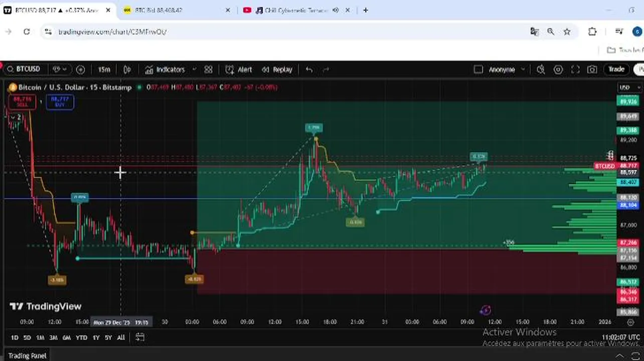Click the Trade button

(616, 69)
